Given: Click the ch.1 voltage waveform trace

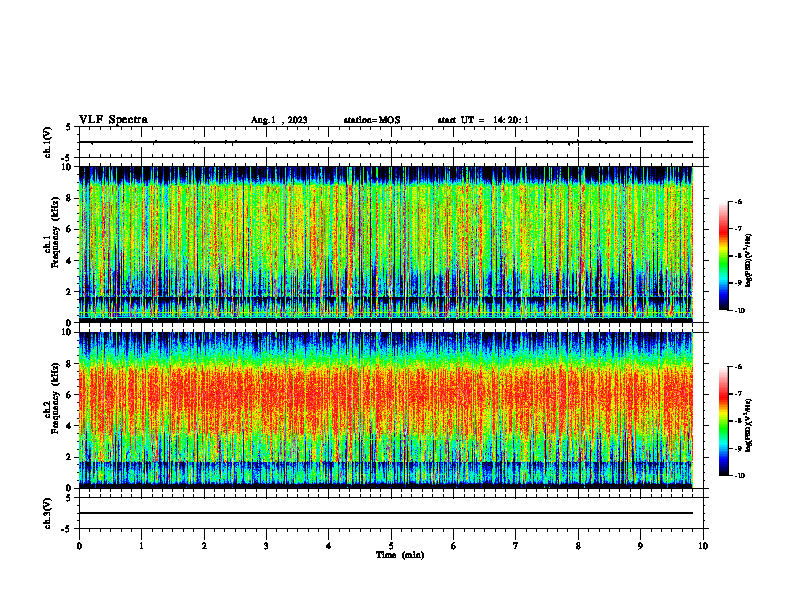Looking at the screenshot, I should click(x=386, y=142).
